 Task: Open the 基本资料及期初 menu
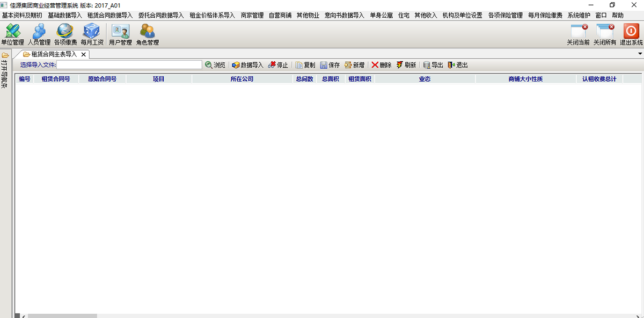click(x=22, y=15)
